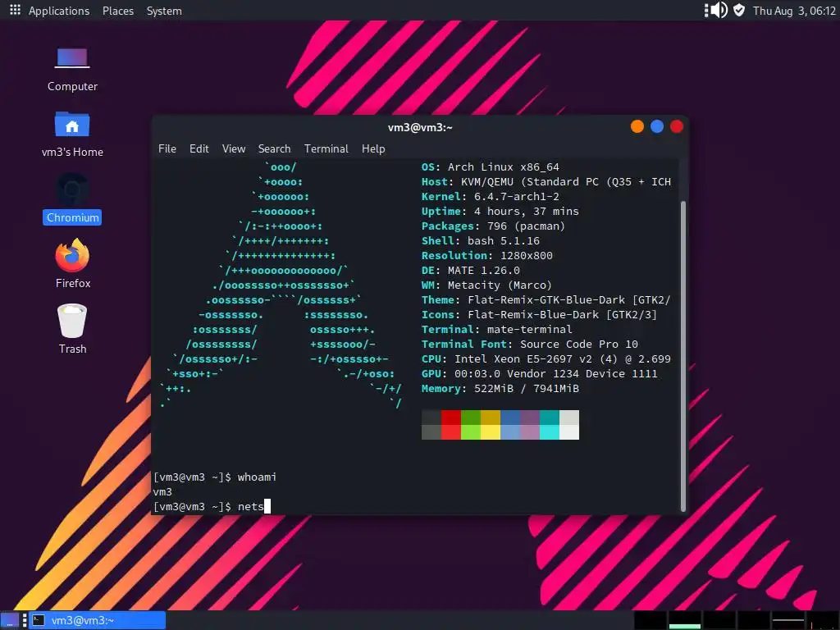The height and width of the screenshot is (630, 840).
Task: Click the panel grip handle beside show desktop
Action: click(x=25, y=620)
